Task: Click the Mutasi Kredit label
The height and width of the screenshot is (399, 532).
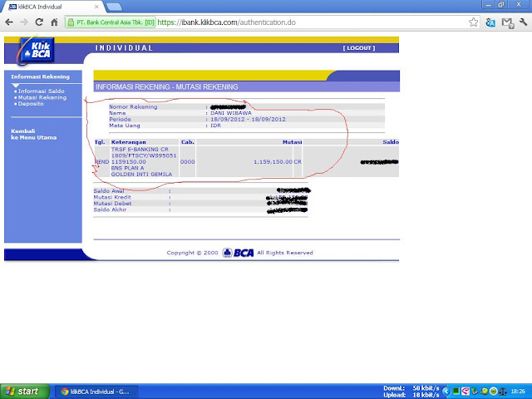Action: click(112, 197)
